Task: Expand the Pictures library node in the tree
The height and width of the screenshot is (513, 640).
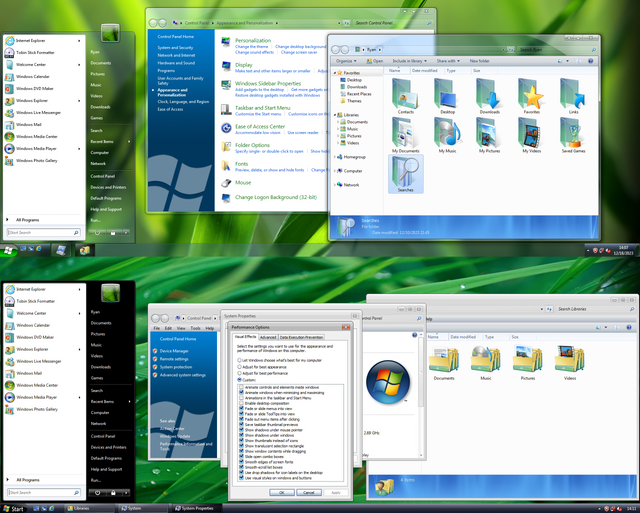Action: (x=338, y=136)
